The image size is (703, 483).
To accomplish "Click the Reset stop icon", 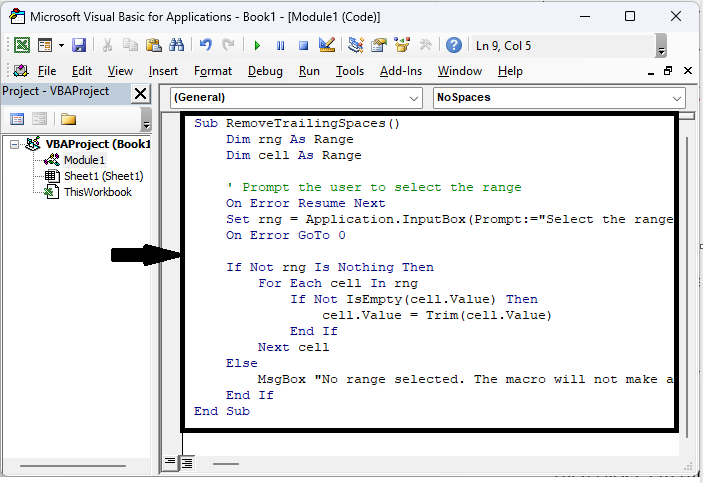I will pos(304,46).
